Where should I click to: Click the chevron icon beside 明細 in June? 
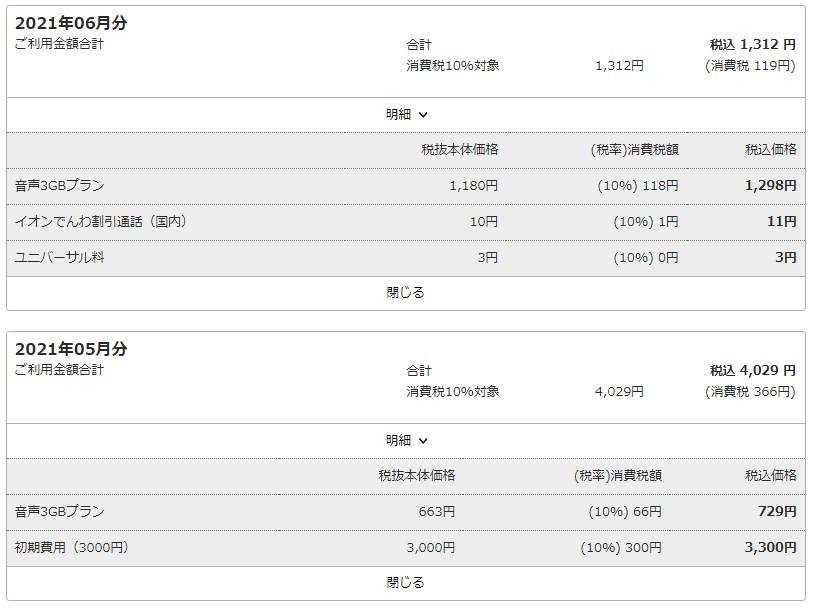423,115
